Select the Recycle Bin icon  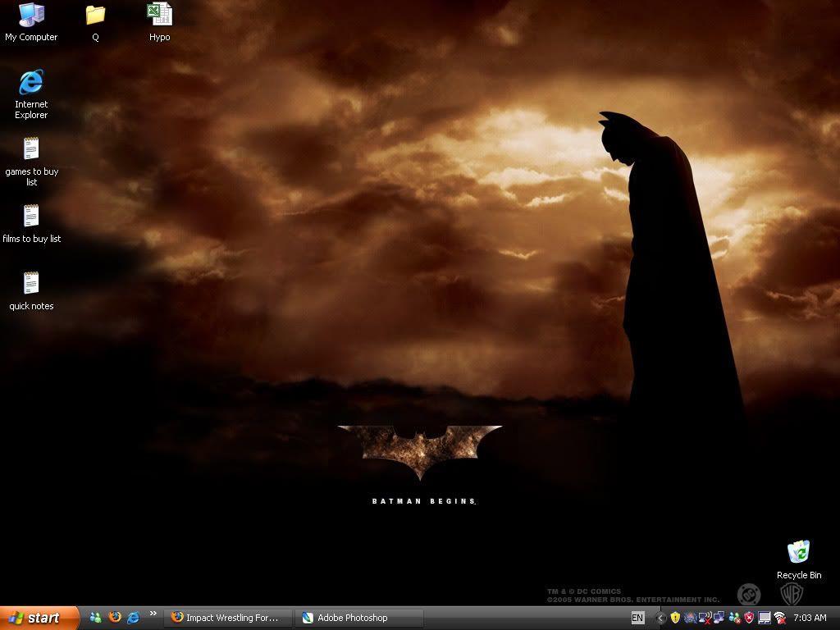point(799,560)
